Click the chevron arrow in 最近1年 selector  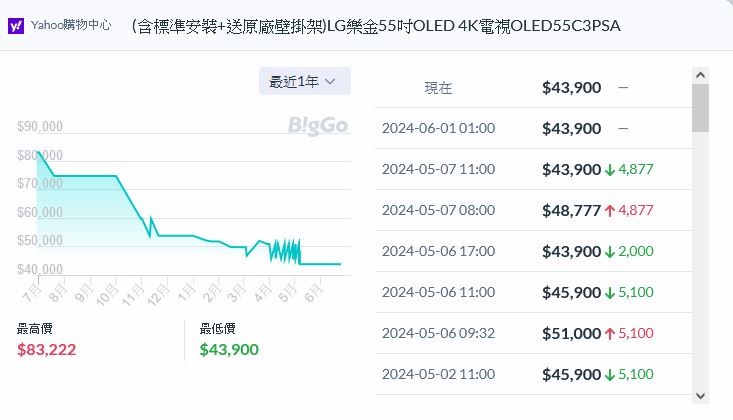pyautogui.click(x=331, y=82)
